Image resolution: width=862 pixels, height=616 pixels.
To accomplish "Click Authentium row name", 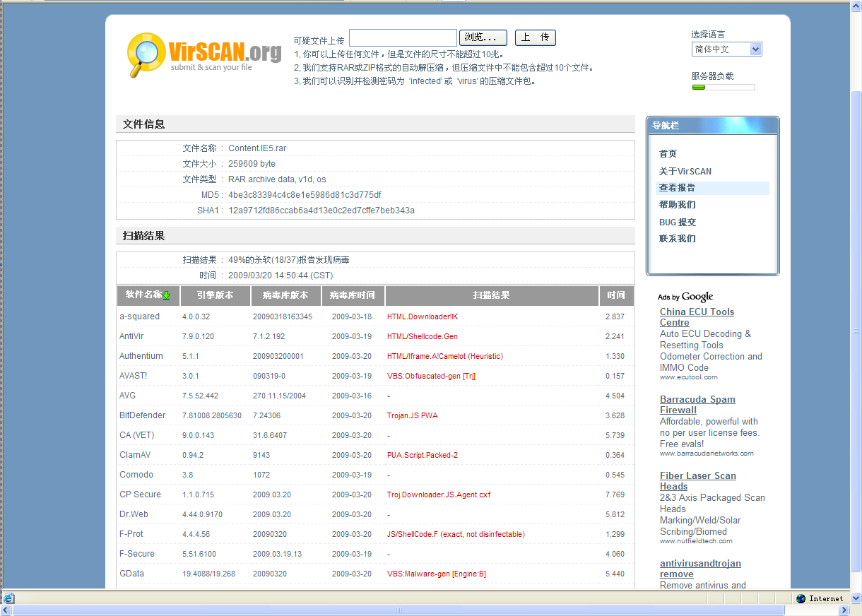I will [x=141, y=356].
